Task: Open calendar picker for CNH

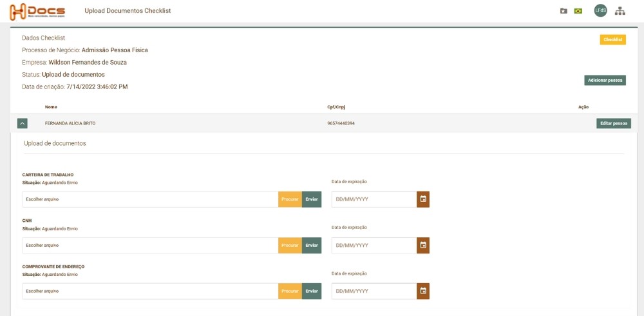Action: pyautogui.click(x=423, y=245)
